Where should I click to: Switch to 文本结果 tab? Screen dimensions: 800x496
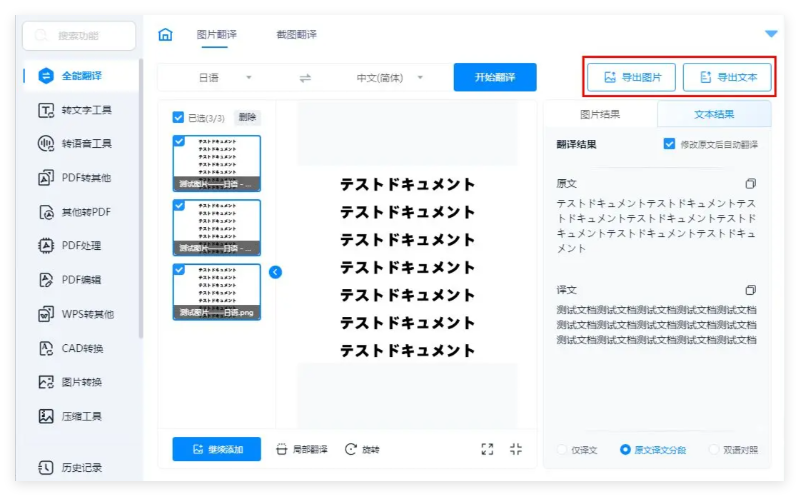tap(714, 114)
